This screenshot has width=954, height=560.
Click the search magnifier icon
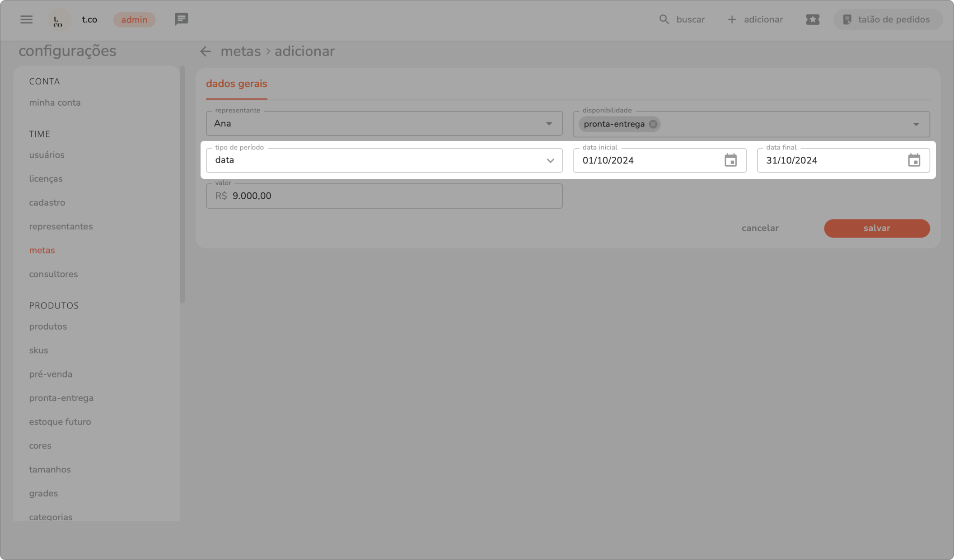coord(664,19)
